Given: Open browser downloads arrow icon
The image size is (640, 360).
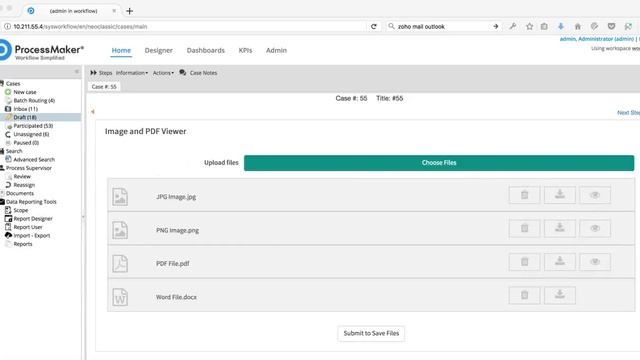Looking at the screenshot, I should click(561, 27).
